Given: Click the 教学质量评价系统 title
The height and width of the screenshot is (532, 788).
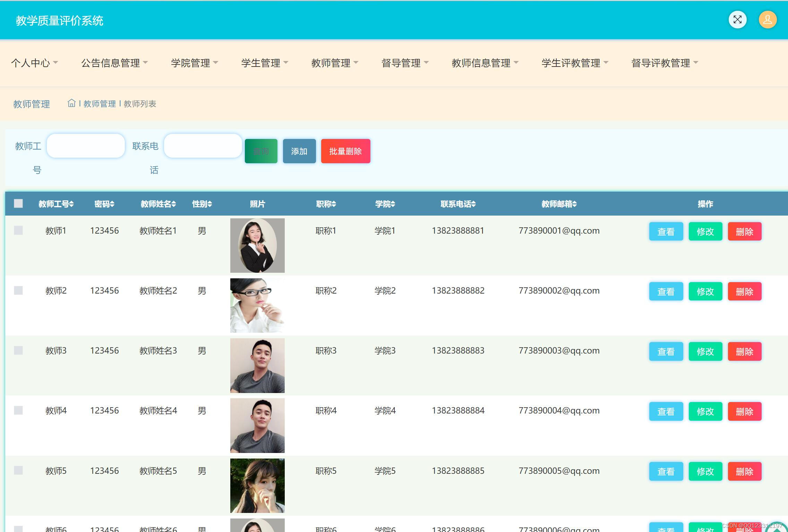Looking at the screenshot, I should (59, 20).
